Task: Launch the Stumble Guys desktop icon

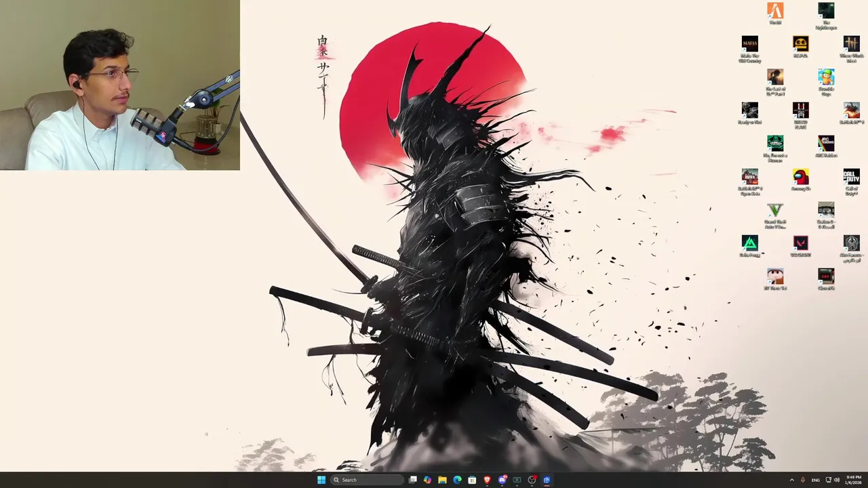Action: point(826,83)
